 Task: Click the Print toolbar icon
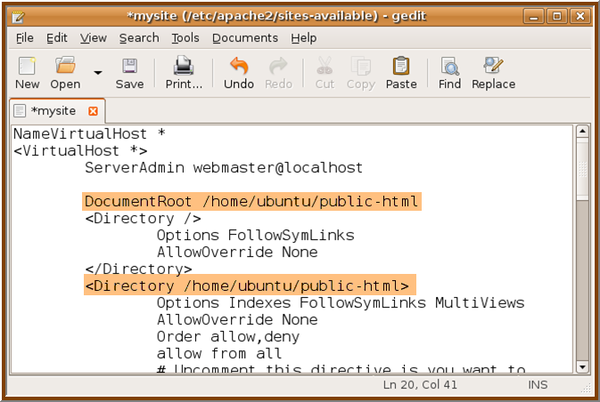coord(183,68)
